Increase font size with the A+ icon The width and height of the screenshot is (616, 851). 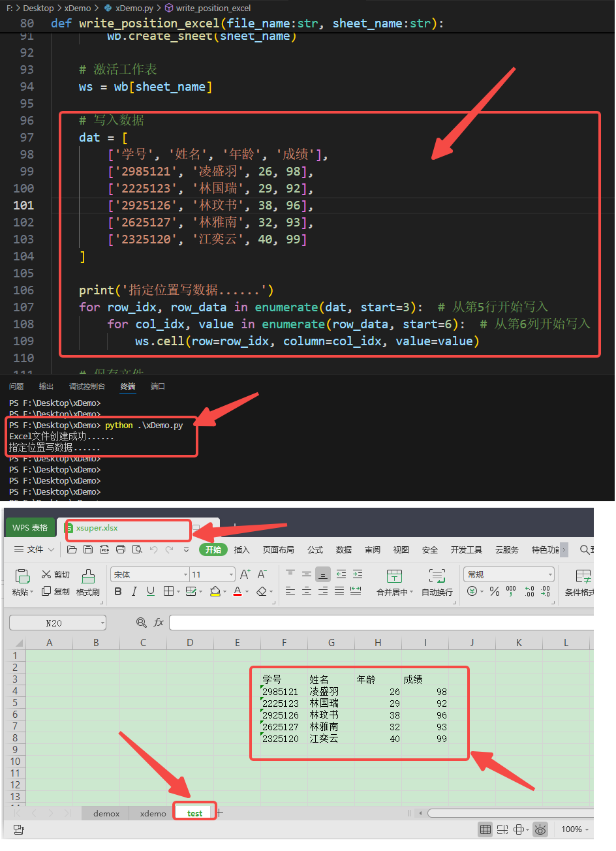pyautogui.click(x=245, y=574)
